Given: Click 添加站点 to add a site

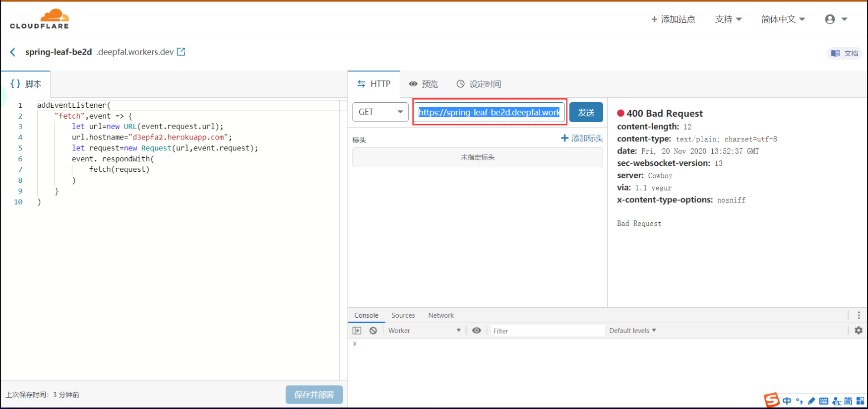Looking at the screenshot, I should [x=673, y=19].
